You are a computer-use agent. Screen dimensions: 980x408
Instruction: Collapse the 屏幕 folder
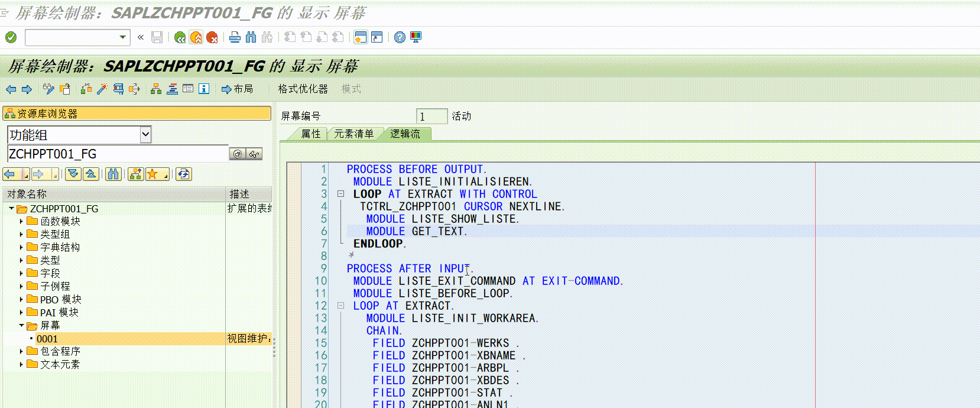click(x=21, y=325)
